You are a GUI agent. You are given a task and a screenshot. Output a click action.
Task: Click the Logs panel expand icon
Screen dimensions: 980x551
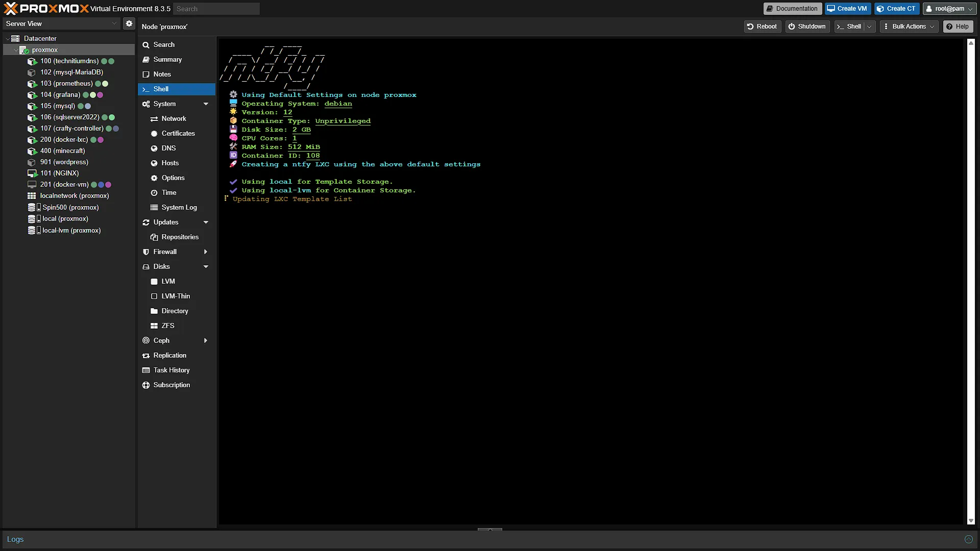pos(969,539)
